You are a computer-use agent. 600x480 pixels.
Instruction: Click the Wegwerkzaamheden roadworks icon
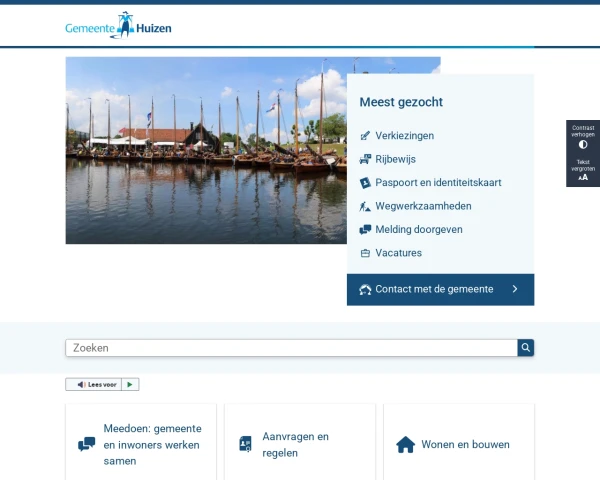coord(365,206)
